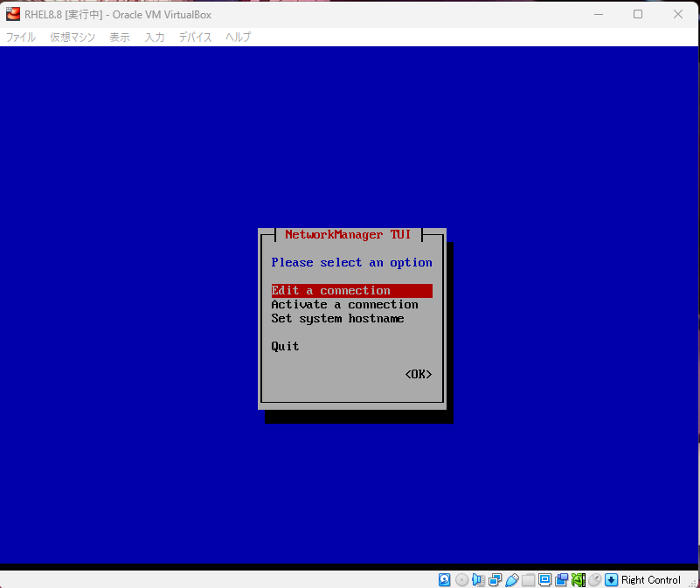Open the 仮想マシン menu
Image resolution: width=700 pixels, height=588 pixels.
[x=73, y=37]
